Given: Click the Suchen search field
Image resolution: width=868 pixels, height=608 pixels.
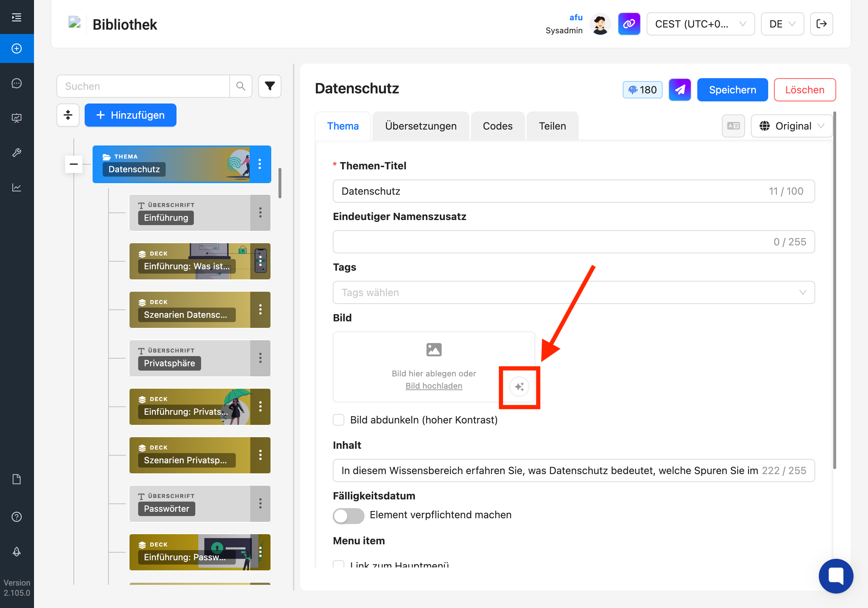Looking at the screenshot, I should point(144,86).
